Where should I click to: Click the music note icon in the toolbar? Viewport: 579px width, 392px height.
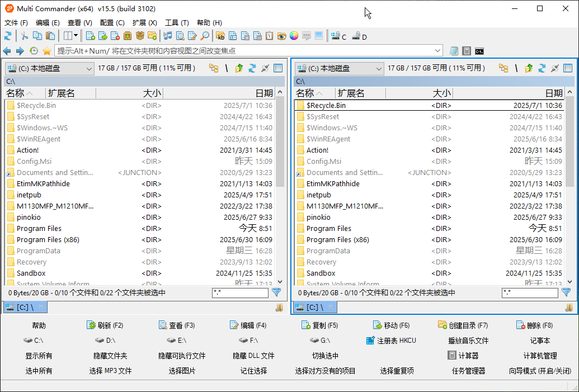(x=168, y=36)
